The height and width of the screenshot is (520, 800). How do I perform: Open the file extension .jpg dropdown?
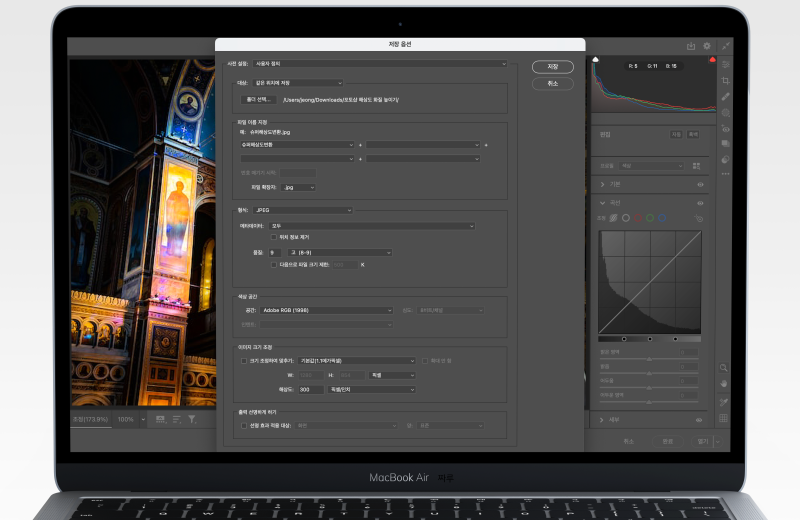(x=298, y=187)
